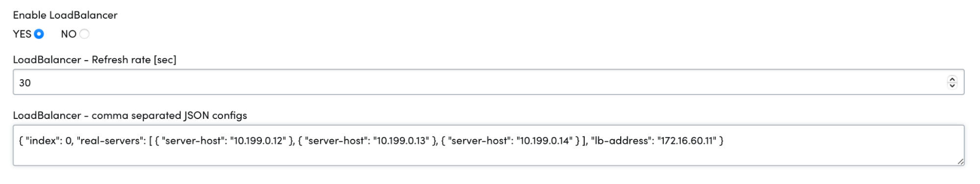Place cursor on server-host 10.199.0.13

[x=401, y=141]
